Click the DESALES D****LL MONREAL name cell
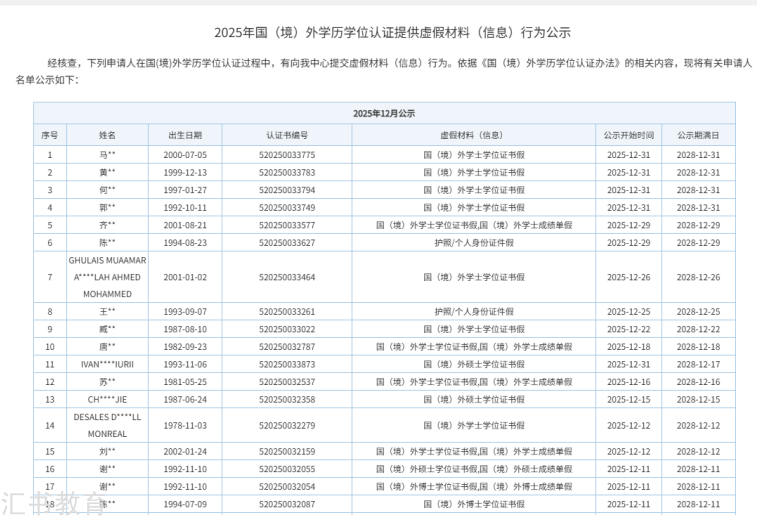This screenshot has width=757, height=520. 107,425
